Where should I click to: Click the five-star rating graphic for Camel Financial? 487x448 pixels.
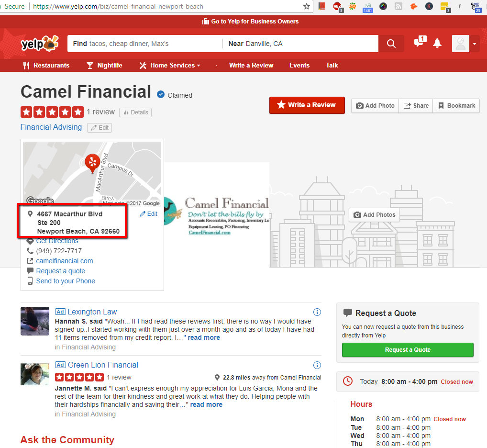(x=52, y=112)
